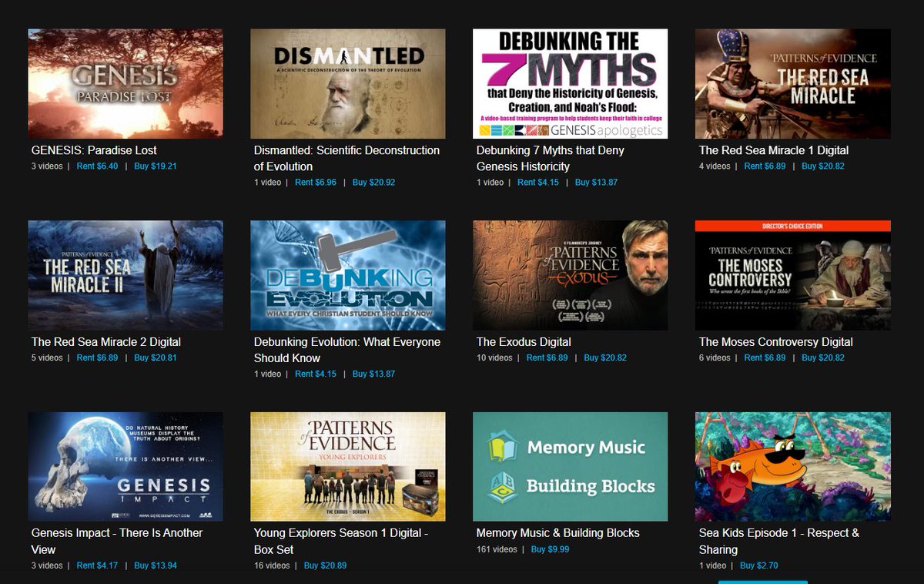Buy Genesis Impact for $13.94

[156, 566]
